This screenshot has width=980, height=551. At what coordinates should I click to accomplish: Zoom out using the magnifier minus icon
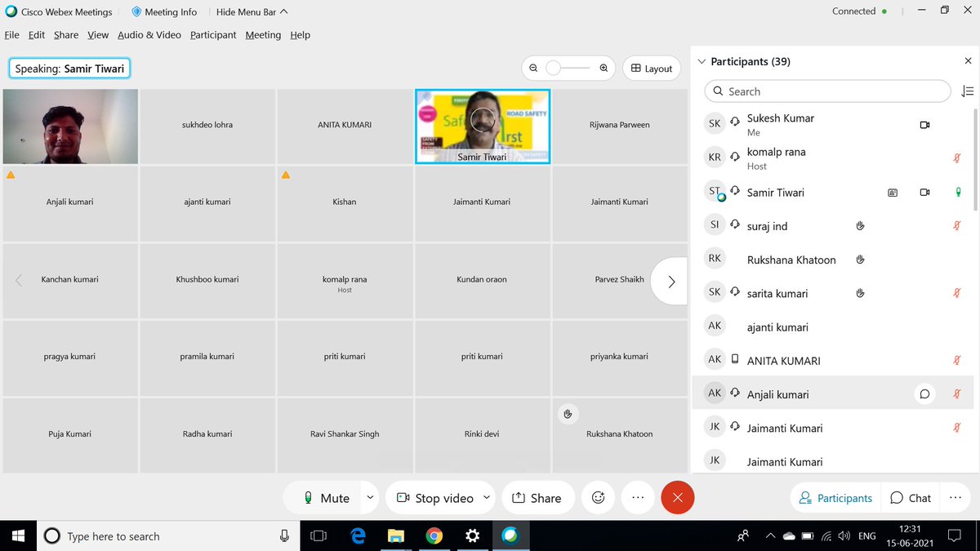(x=532, y=69)
